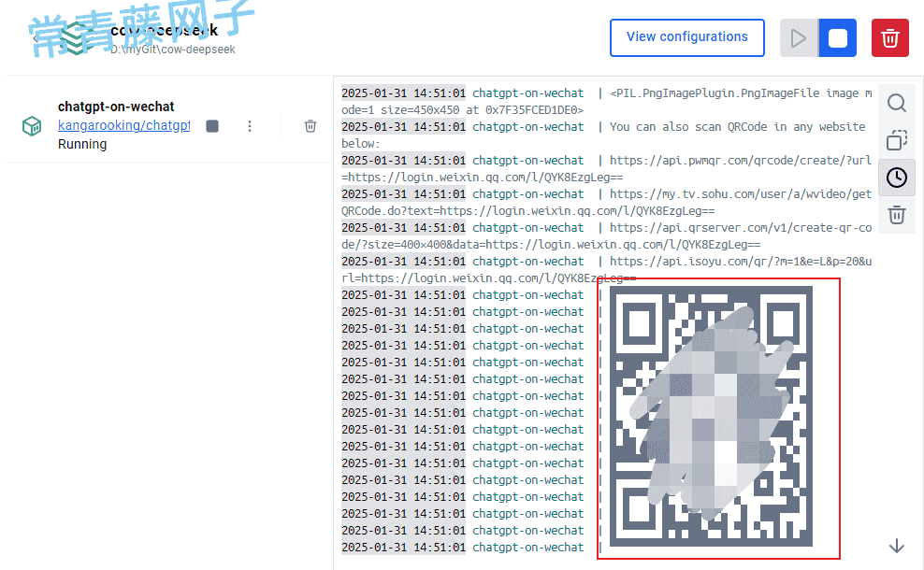Image resolution: width=924 pixels, height=570 pixels.
Task: Click the Running status text
Action: coord(82,144)
